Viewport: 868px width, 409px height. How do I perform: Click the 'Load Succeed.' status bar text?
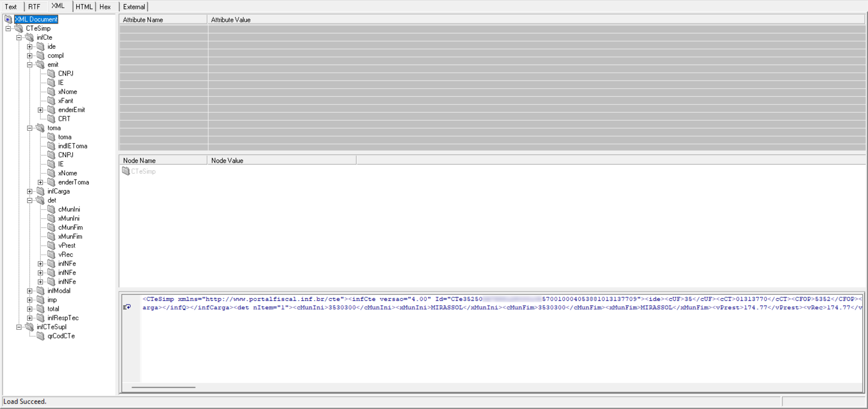[x=25, y=401]
